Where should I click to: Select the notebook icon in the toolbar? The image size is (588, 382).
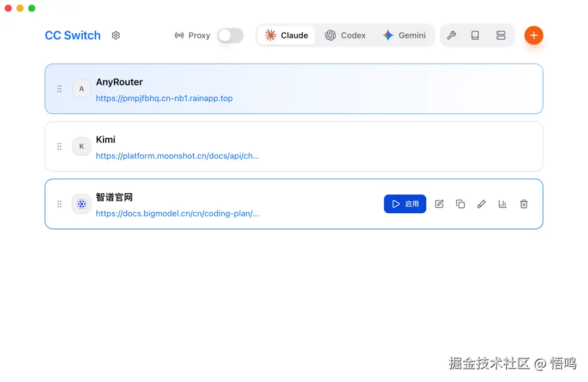pos(475,35)
